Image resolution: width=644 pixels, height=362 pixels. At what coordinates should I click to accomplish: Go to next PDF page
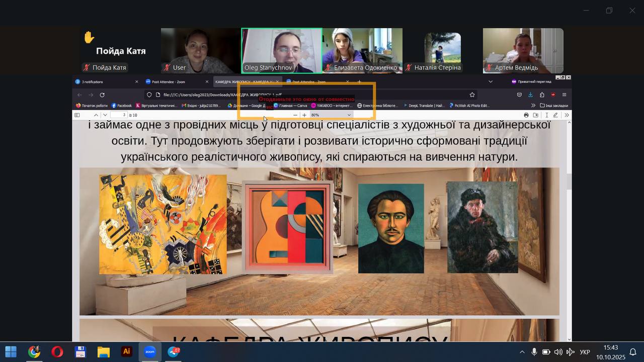105,115
